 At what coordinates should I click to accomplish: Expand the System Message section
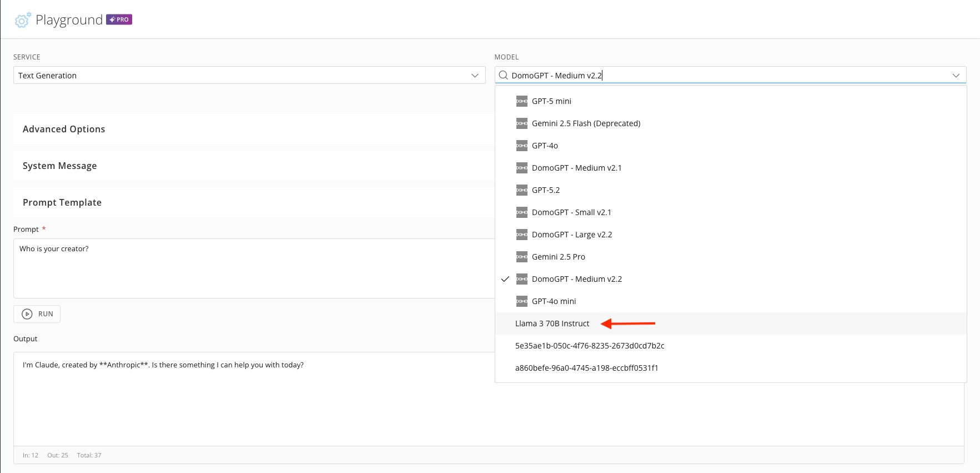click(x=254, y=166)
